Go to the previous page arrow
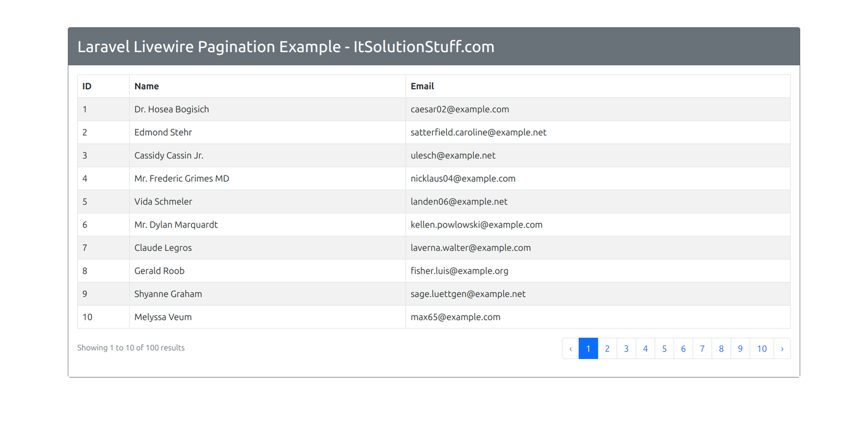 (570, 349)
